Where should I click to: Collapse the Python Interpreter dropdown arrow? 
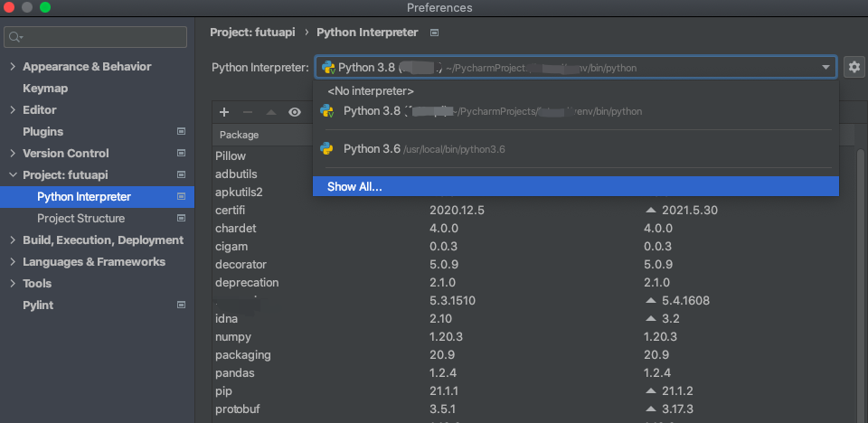click(x=826, y=68)
